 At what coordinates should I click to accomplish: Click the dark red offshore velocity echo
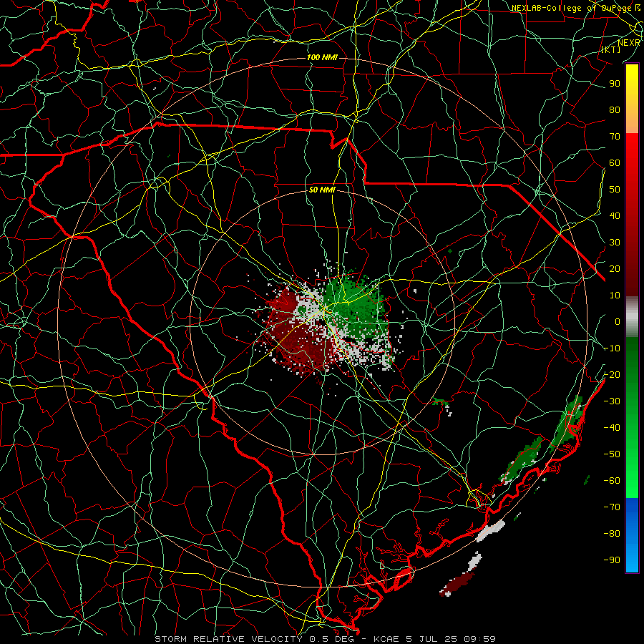point(457,584)
